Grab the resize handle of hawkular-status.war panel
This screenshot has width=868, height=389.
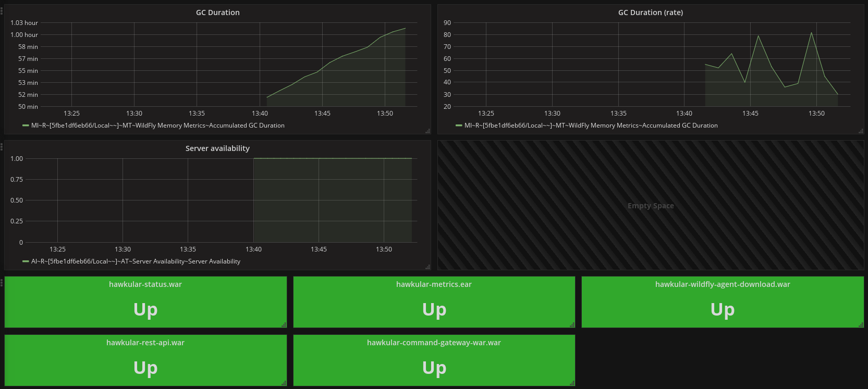(284, 324)
